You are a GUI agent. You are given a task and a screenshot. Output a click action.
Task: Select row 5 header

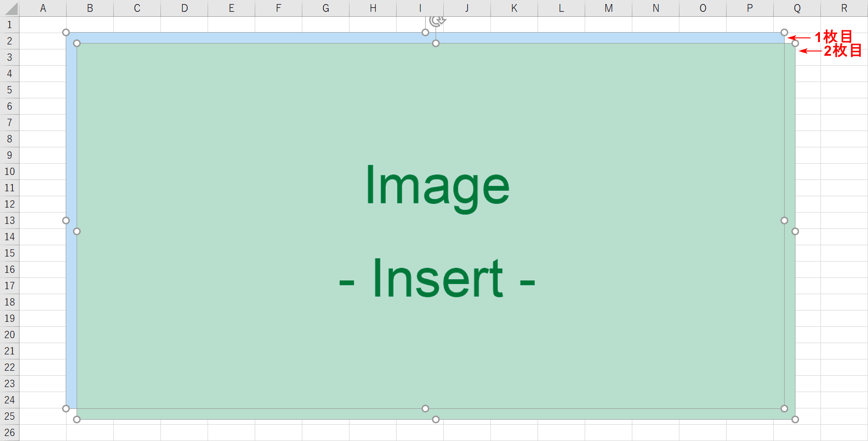[x=10, y=90]
